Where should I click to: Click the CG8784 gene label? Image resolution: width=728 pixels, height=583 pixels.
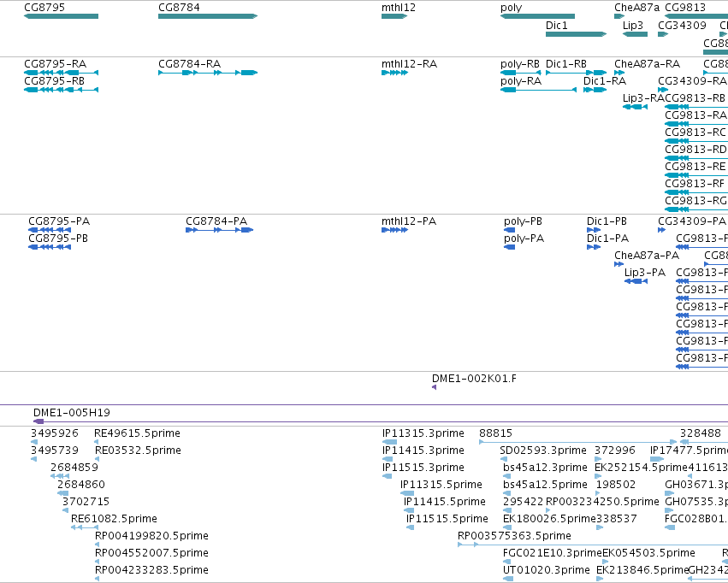pyautogui.click(x=179, y=8)
